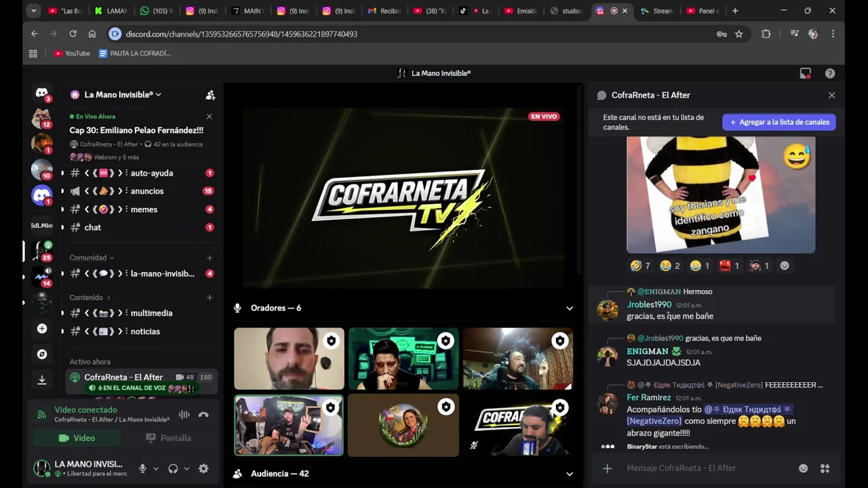Image resolution: width=868 pixels, height=488 pixels.
Task: Click Chrome bookmark star icon
Action: click(739, 34)
